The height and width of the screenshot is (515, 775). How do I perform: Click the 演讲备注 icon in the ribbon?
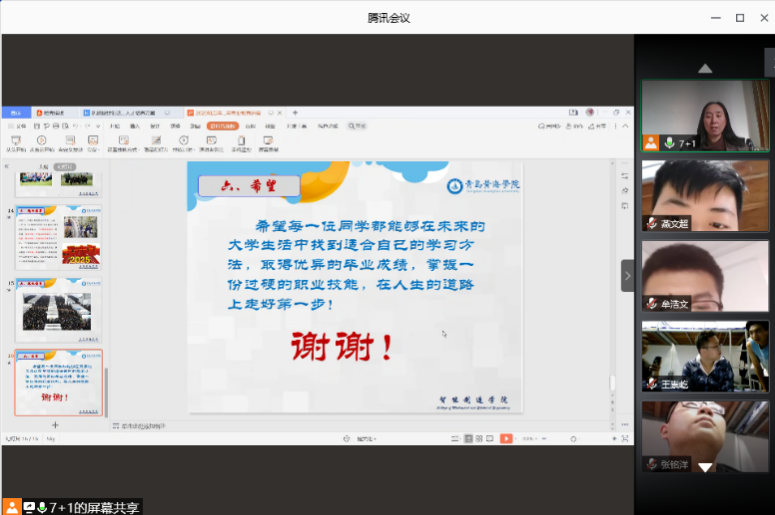point(211,142)
